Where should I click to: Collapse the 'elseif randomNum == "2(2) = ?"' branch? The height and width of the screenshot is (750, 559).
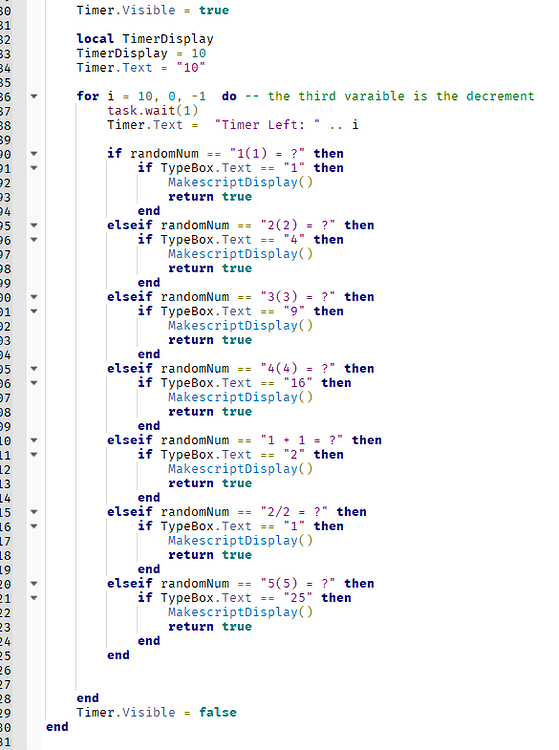click(x=34, y=225)
